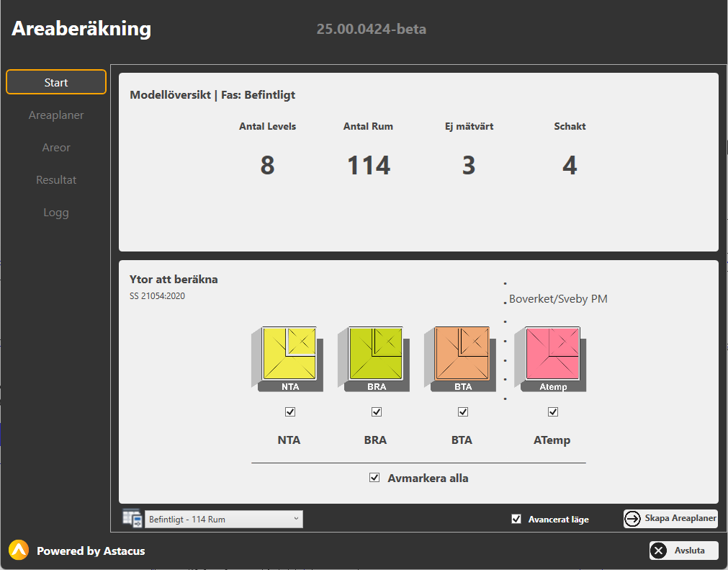The image size is (728, 570).
Task: Toggle the Avmarkera alla checkbox
Action: coord(374,478)
